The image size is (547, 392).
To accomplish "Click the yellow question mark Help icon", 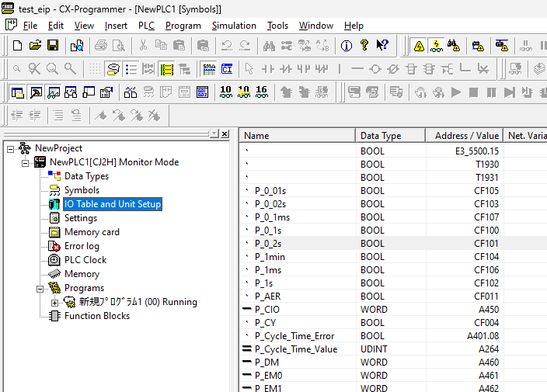I will (x=364, y=45).
